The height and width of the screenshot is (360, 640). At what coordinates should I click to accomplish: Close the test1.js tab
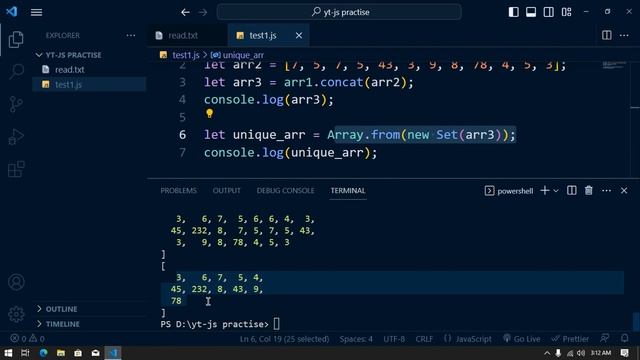[x=299, y=36]
